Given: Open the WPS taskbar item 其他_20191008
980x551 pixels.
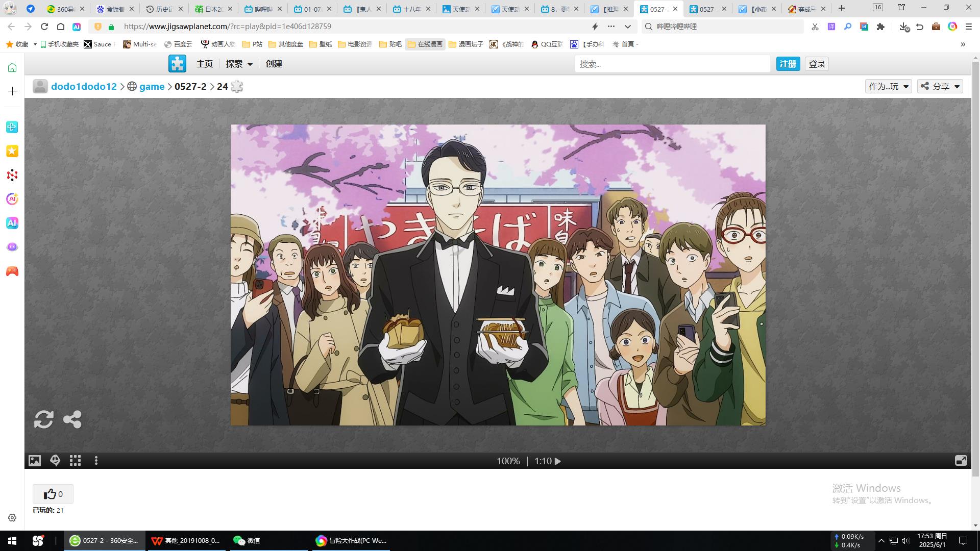Looking at the screenshot, I should point(187,541).
